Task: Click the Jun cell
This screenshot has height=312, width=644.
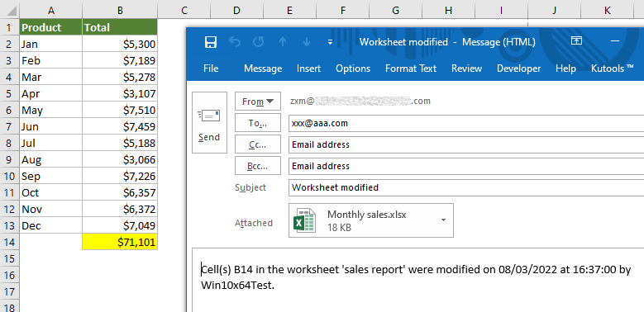Action: click(51, 126)
